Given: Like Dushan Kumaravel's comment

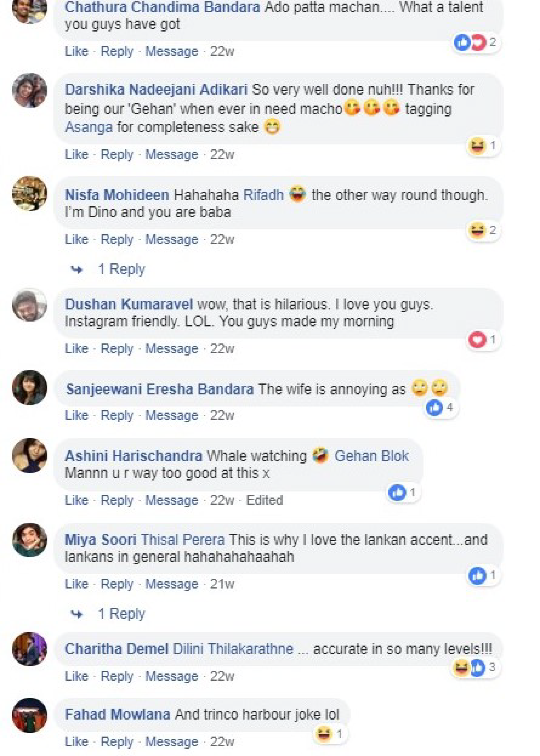Looking at the screenshot, I should pos(76,349).
